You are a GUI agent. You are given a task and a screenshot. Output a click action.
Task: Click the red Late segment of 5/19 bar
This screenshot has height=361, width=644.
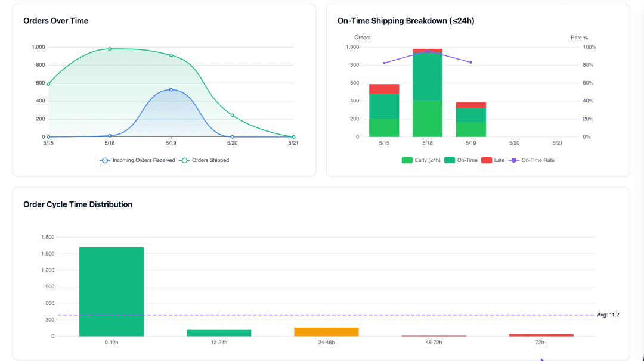(470, 105)
